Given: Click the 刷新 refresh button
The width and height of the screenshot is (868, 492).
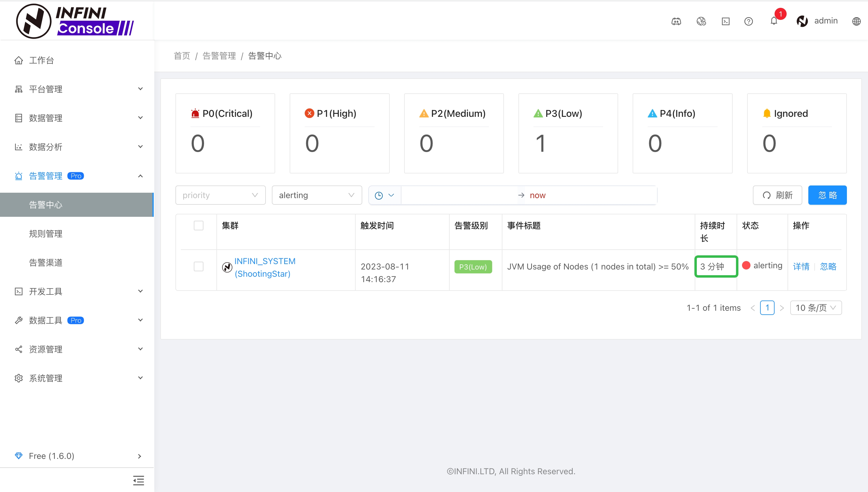Looking at the screenshot, I should (777, 195).
